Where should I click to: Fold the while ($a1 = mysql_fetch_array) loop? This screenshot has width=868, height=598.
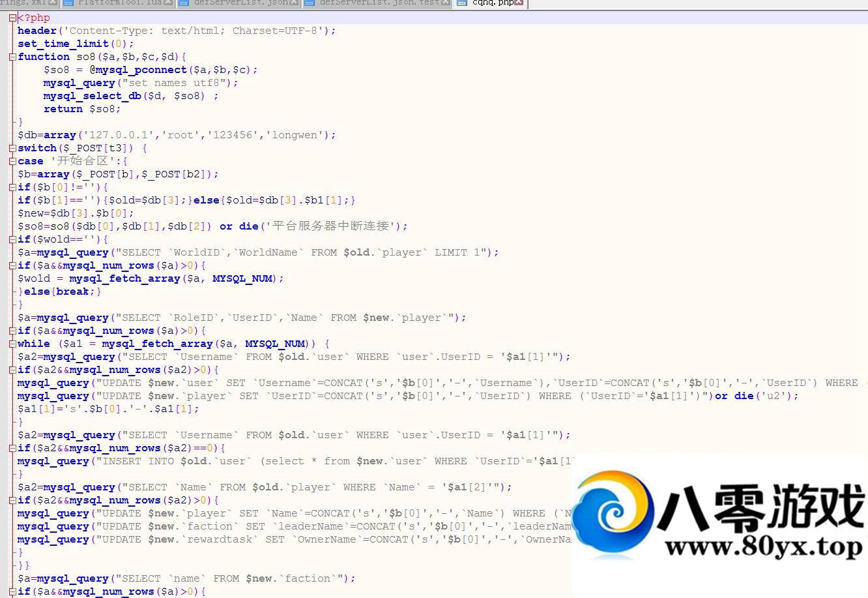[x=12, y=344]
